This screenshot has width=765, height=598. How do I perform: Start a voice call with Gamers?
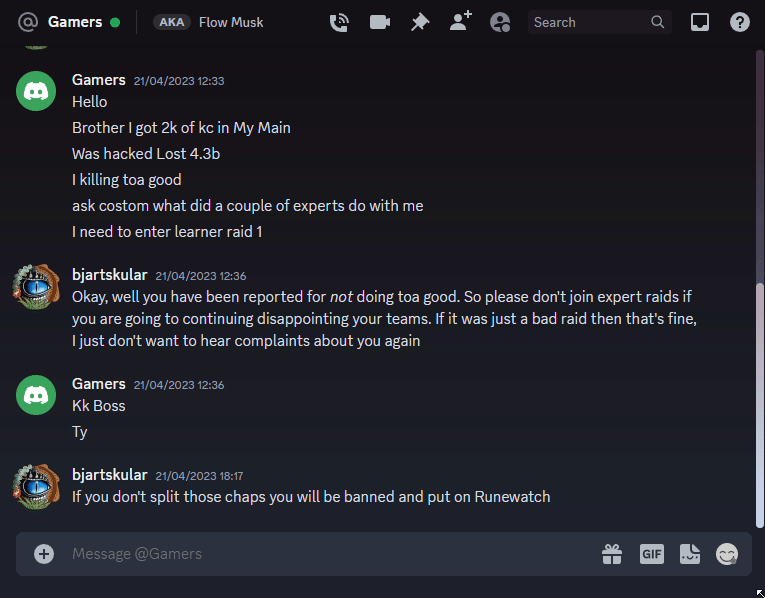coord(339,22)
